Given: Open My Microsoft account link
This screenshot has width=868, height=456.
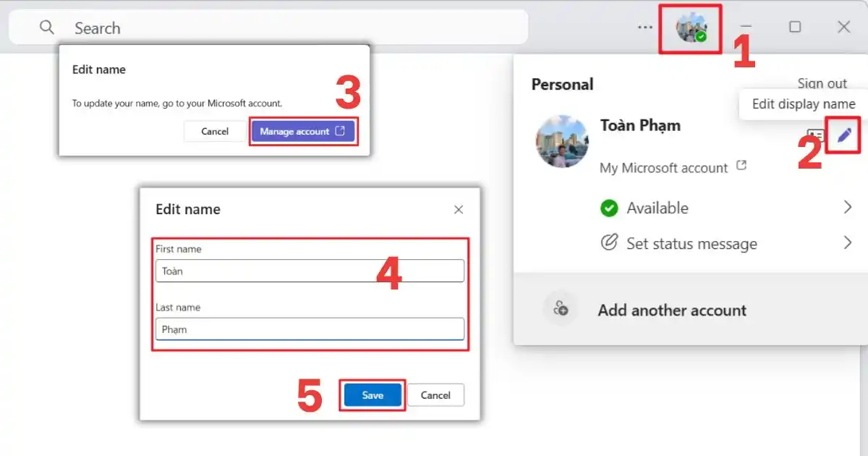Looking at the screenshot, I should 663,168.
